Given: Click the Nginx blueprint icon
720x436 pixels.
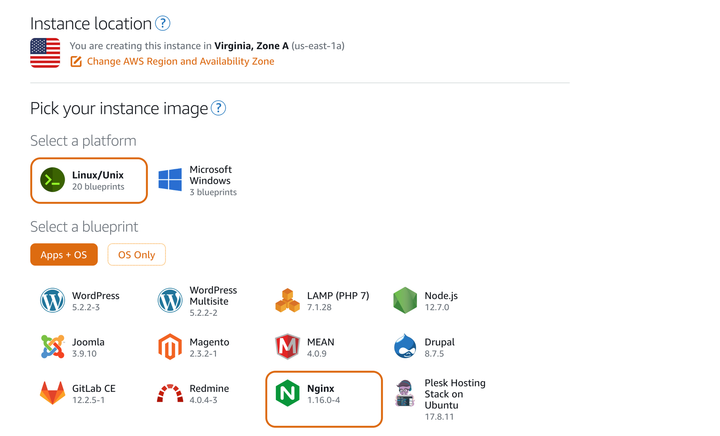Looking at the screenshot, I should [x=287, y=393].
